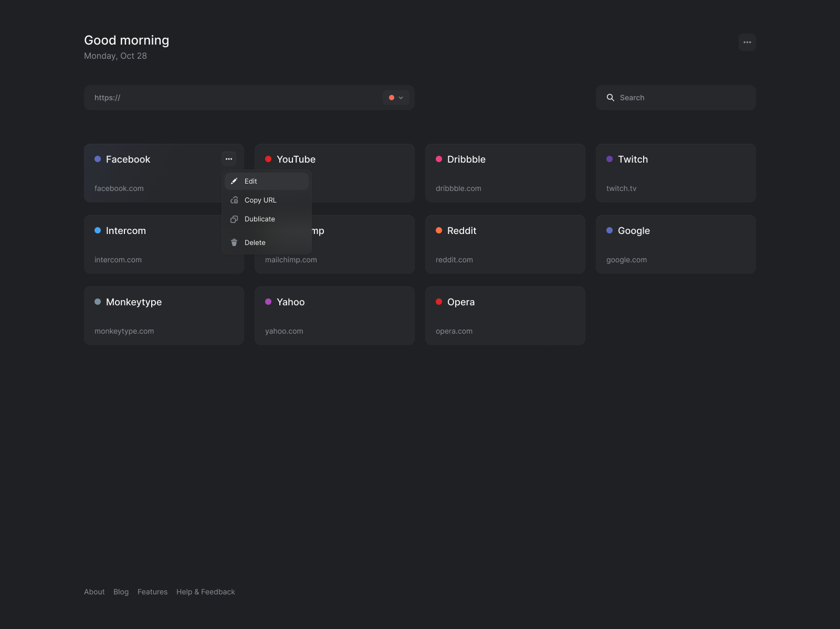Open options via top-right ellipsis icon
Screen dimensions: 840x629
(747, 42)
